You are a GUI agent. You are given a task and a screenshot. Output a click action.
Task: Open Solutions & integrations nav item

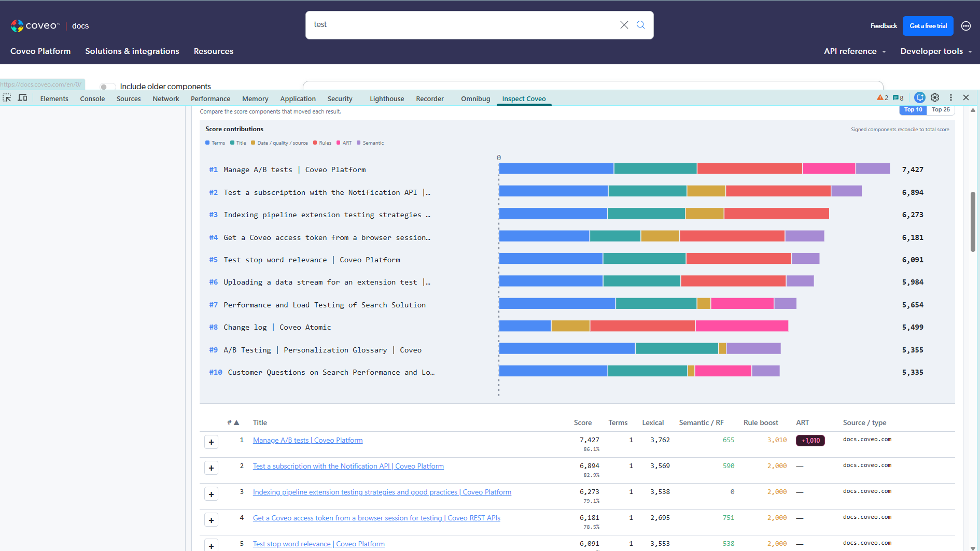click(132, 51)
